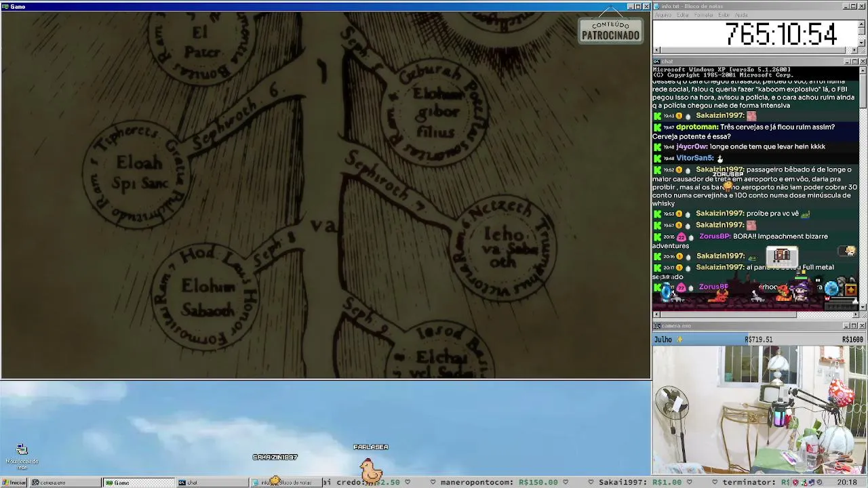Click the Kick badge beside dprotoman
Viewport: 868px width, 488px height.
tap(657, 127)
